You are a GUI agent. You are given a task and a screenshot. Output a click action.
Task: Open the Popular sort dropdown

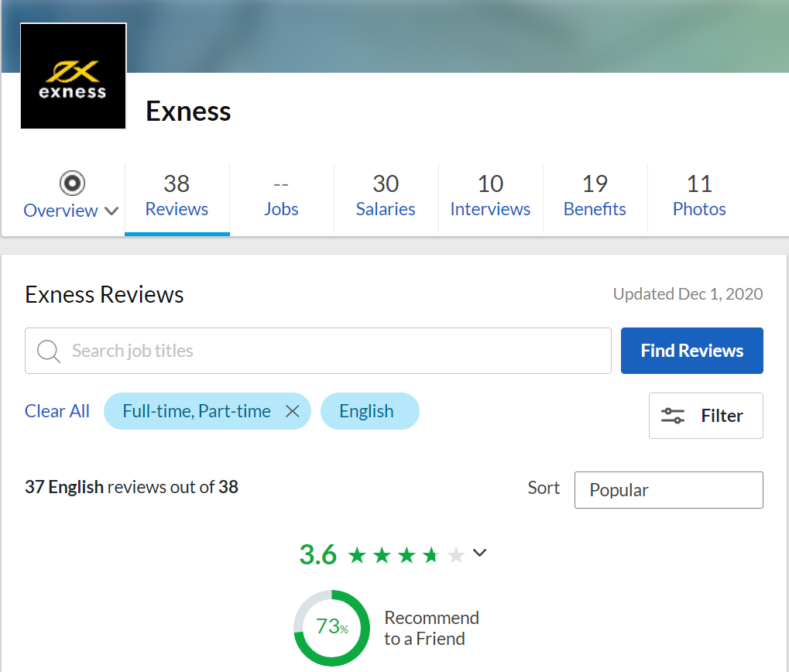pyautogui.click(x=669, y=490)
